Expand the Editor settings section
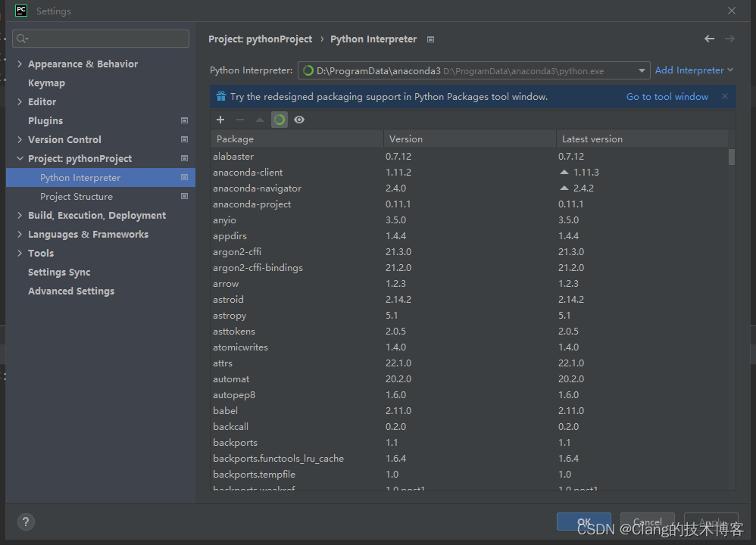The width and height of the screenshot is (756, 545). pyautogui.click(x=20, y=101)
